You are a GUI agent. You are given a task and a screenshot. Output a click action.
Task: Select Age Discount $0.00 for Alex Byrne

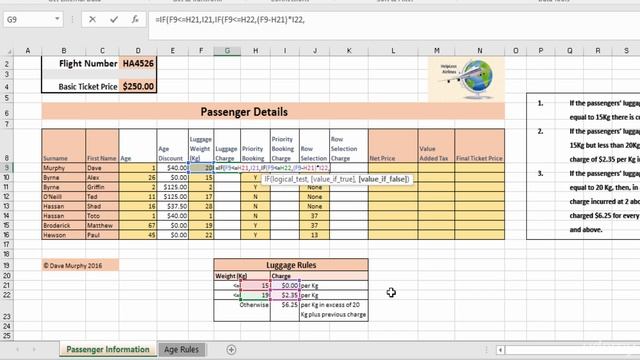point(173,178)
